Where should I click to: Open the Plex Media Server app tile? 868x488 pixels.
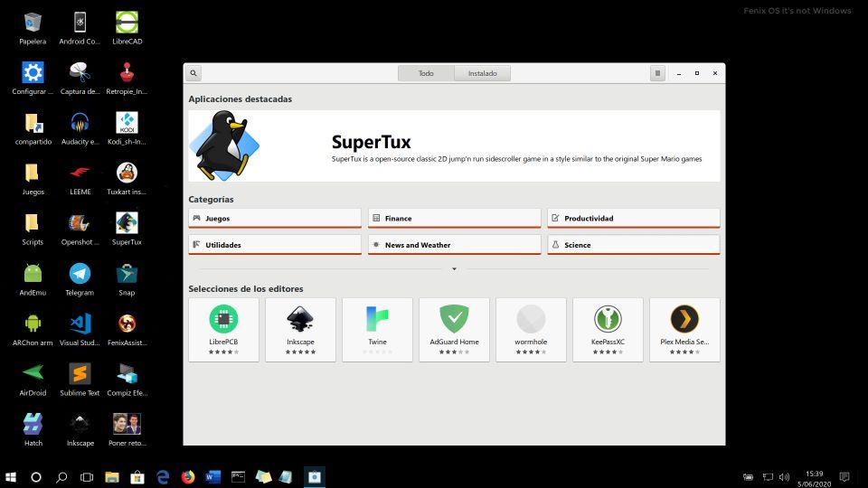pos(684,330)
